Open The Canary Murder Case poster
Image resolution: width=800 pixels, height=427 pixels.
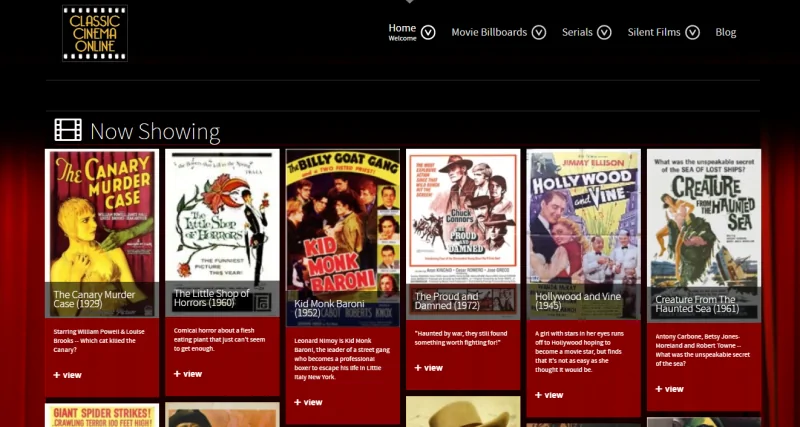coord(102,233)
